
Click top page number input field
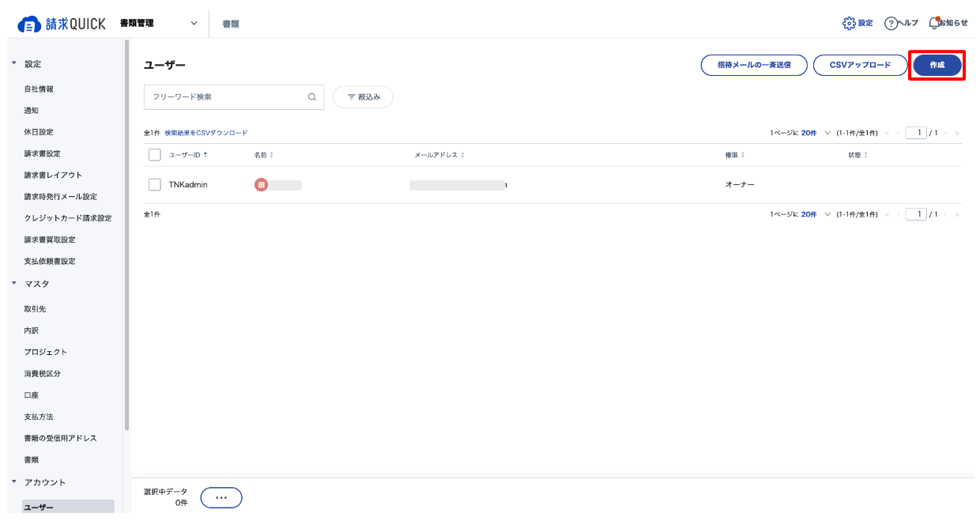click(916, 133)
